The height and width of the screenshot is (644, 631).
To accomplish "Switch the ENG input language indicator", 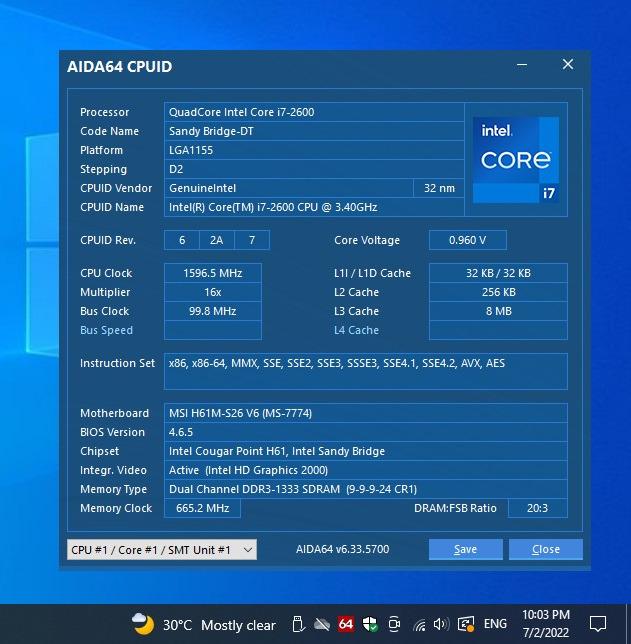I will [495, 624].
